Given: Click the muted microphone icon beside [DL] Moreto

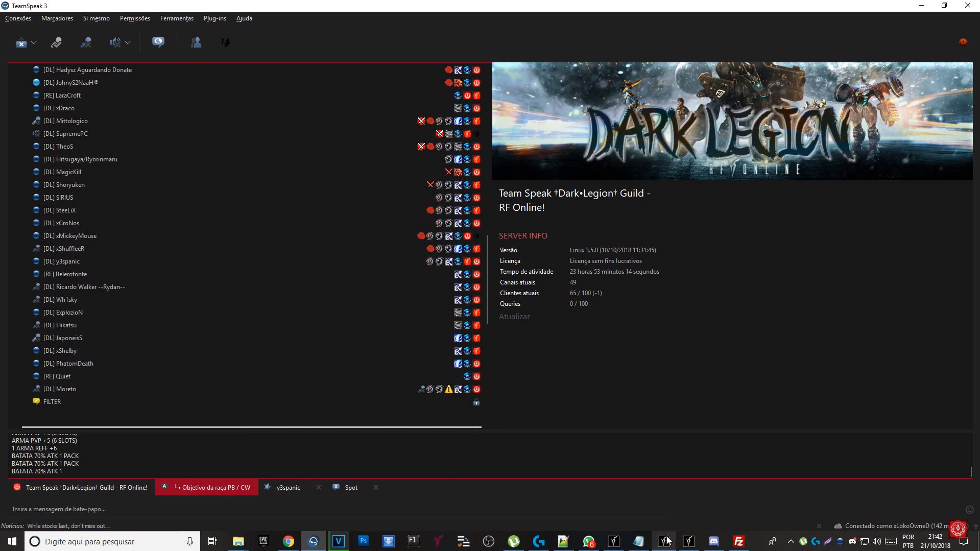Looking at the screenshot, I should click(x=36, y=389).
